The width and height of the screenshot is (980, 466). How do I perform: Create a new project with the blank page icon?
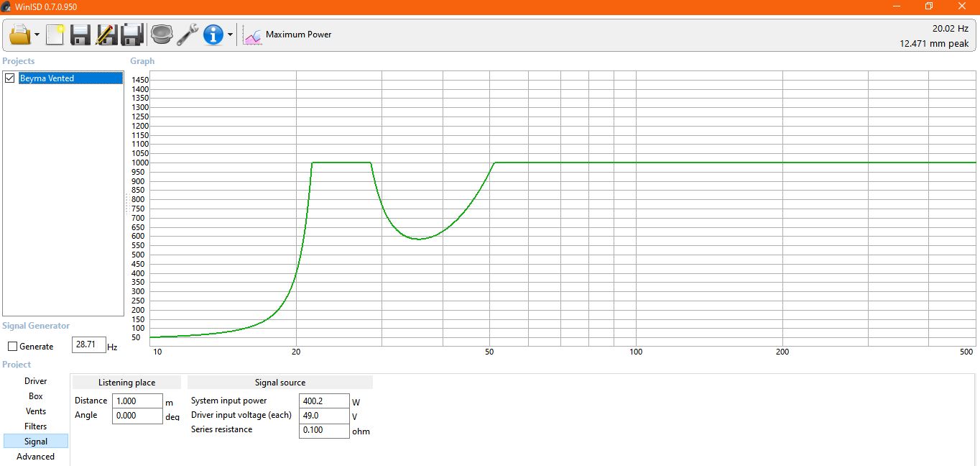click(x=55, y=34)
